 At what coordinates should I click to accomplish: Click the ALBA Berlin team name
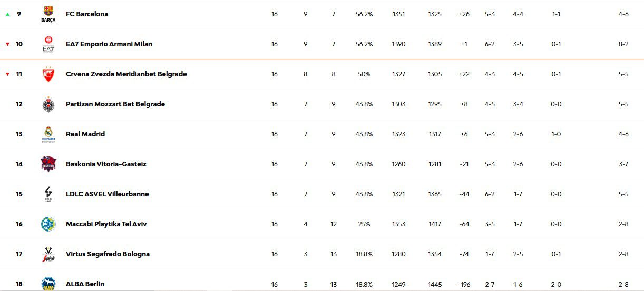85,284
